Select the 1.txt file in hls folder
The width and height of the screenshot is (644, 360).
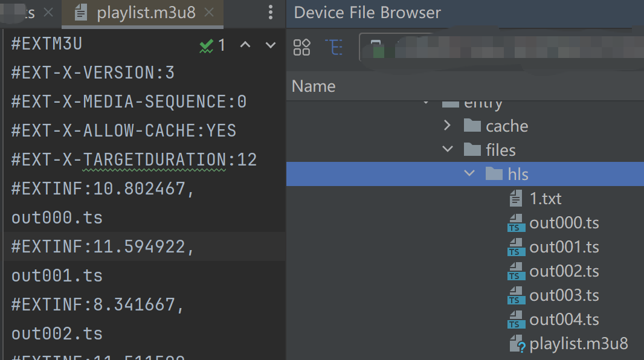pyautogui.click(x=545, y=199)
